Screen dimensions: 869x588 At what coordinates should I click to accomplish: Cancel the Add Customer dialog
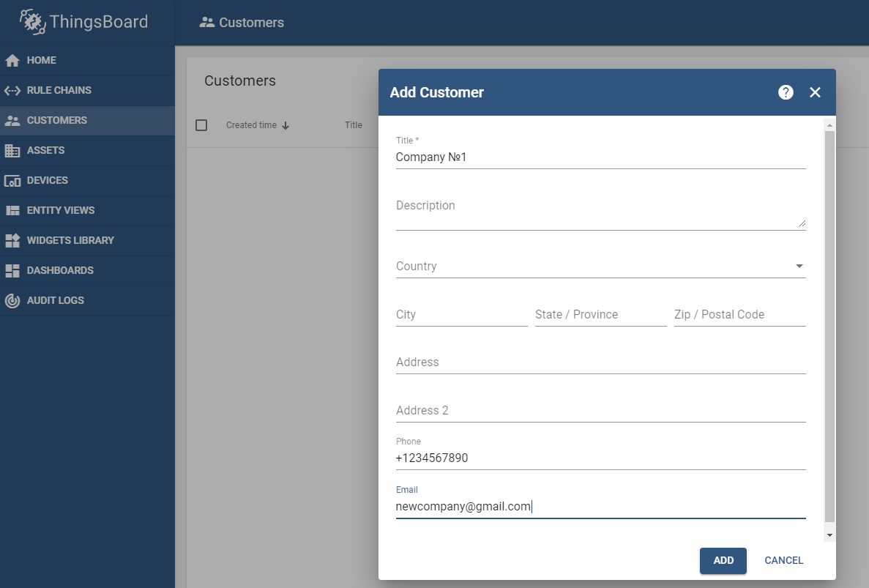783,560
